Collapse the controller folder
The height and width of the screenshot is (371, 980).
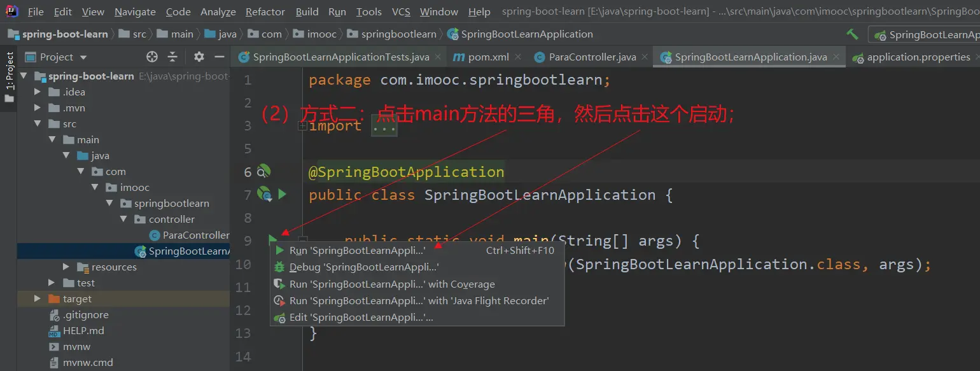123,219
